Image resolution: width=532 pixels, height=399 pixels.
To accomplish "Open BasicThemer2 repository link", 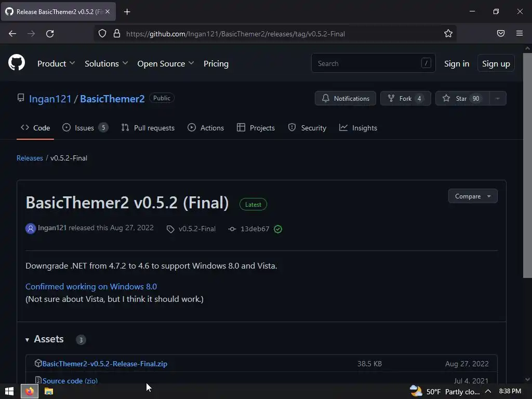I will click(112, 99).
